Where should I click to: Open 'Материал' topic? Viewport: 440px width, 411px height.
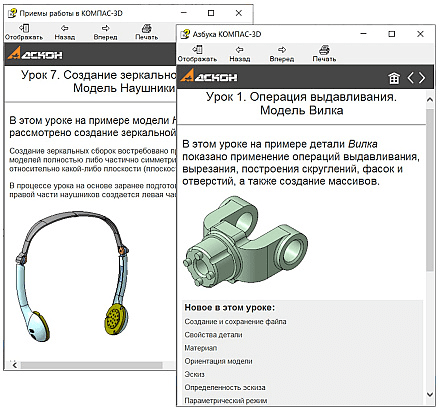(201, 348)
